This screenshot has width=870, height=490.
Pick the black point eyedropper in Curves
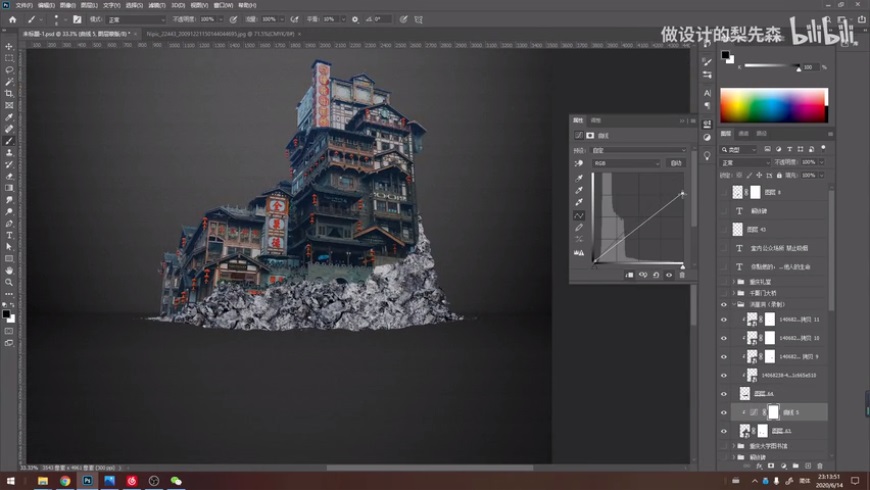(x=579, y=178)
